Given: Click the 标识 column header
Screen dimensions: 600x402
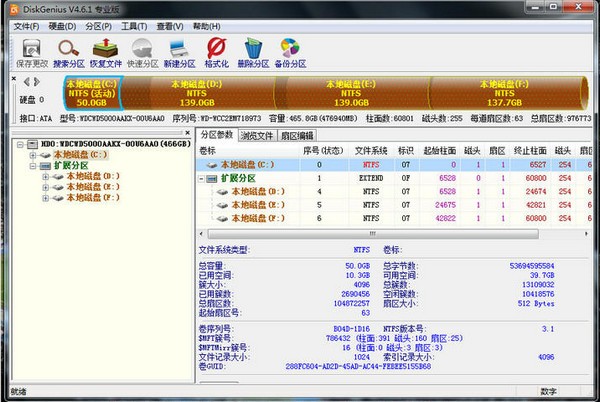Looking at the screenshot, I should [406, 151].
